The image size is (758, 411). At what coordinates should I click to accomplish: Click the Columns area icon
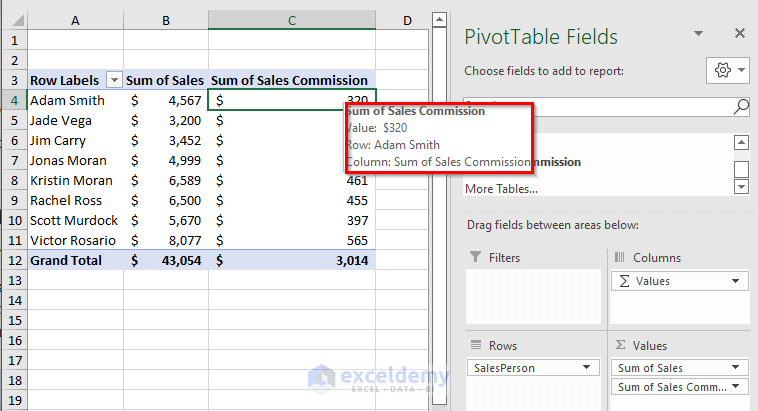[x=618, y=258]
